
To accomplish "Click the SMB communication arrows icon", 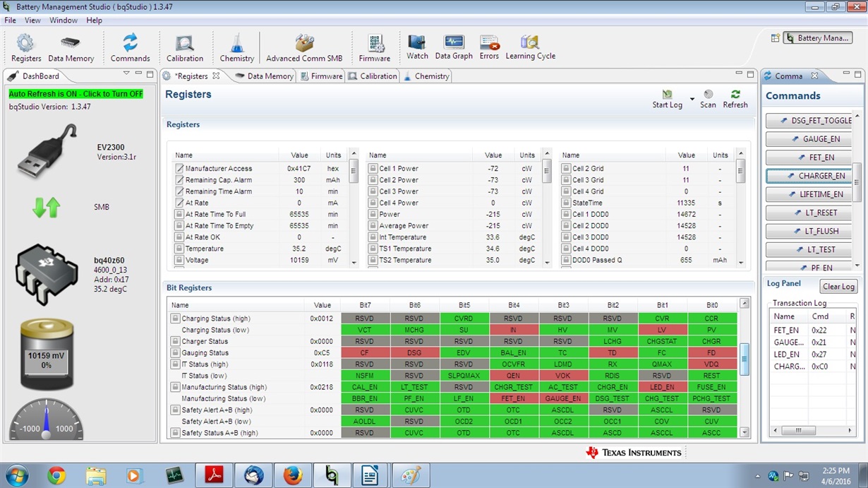I will (x=47, y=207).
